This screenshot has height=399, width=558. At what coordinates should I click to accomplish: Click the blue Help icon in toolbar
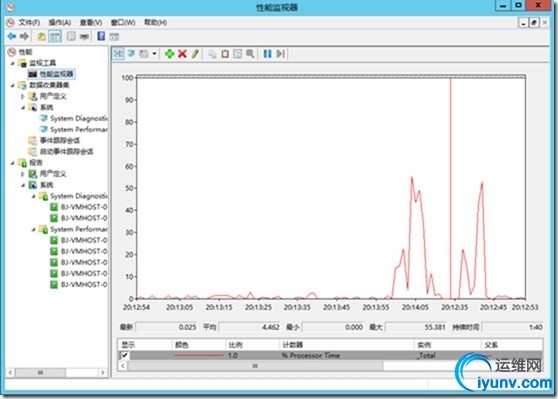pyautogui.click(x=101, y=36)
